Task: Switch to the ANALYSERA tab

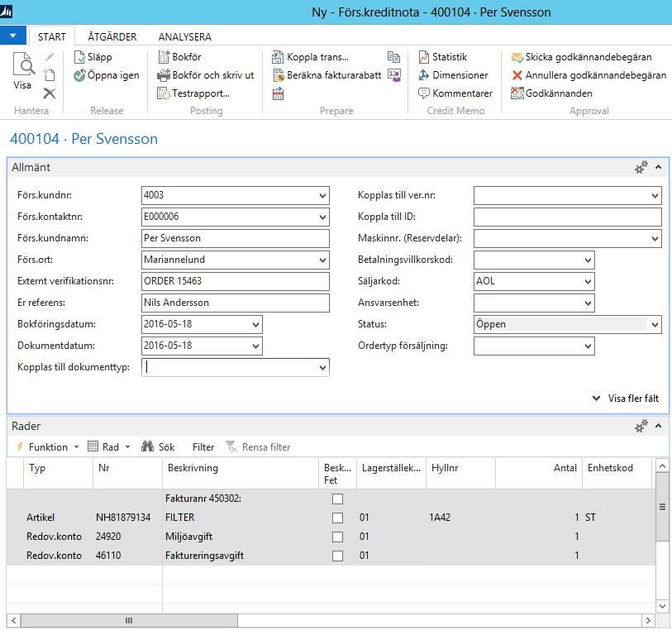Action: pyautogui.click(x=184, y=37)
